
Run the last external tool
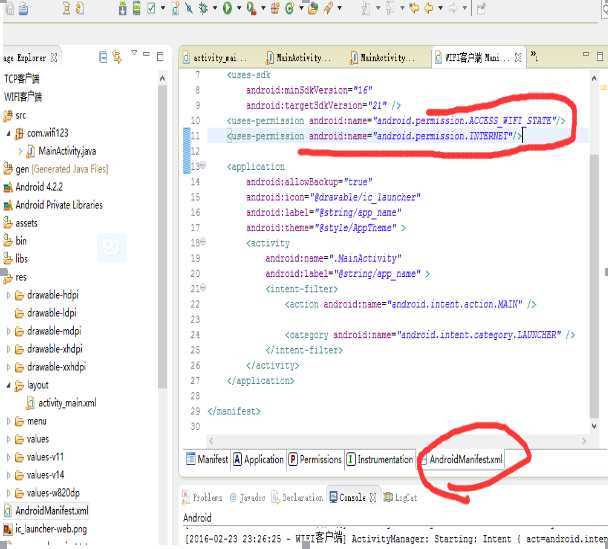251,8
